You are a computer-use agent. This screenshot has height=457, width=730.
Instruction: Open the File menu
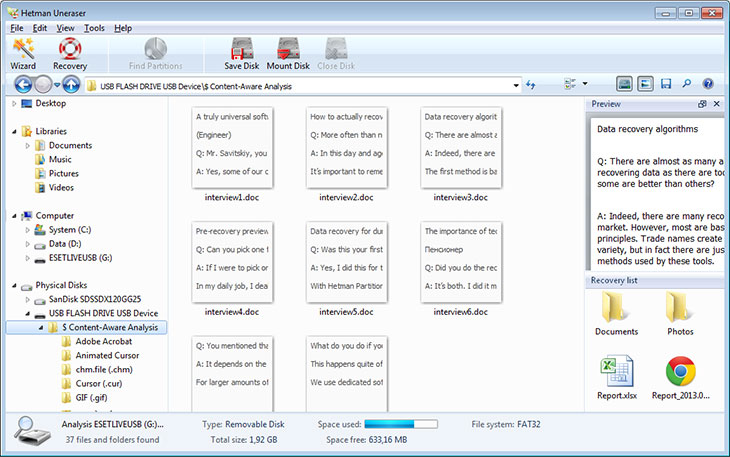(x=17, y=28)
